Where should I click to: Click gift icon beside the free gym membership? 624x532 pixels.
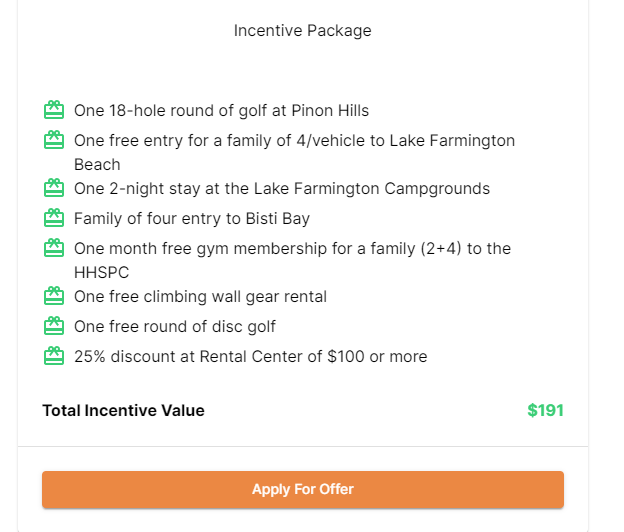(54, 248)
